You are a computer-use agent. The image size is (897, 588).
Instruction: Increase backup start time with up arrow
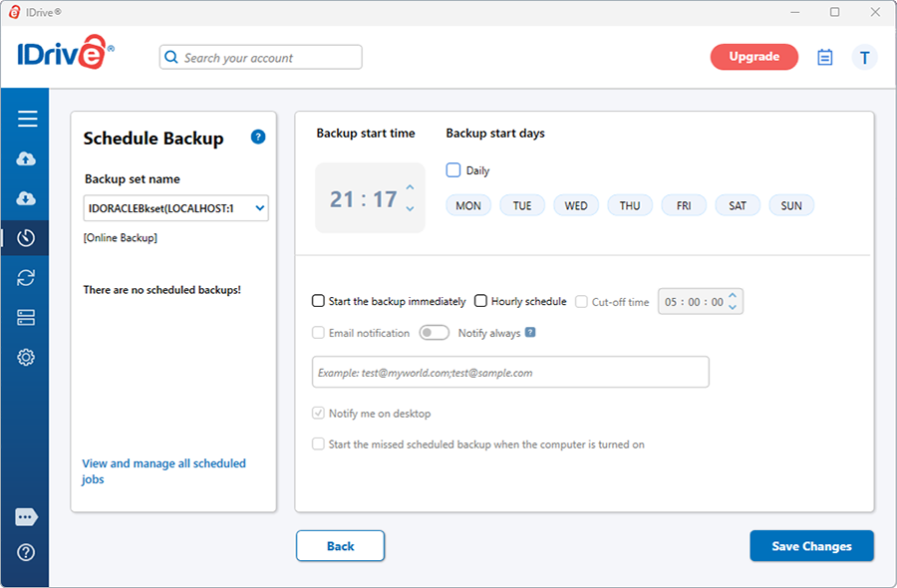click(x=410, y=188)
